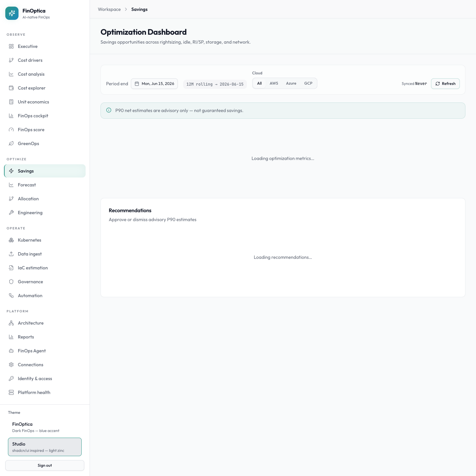
Task: Click the Governance shield icon
Action: tap(11, 282)
